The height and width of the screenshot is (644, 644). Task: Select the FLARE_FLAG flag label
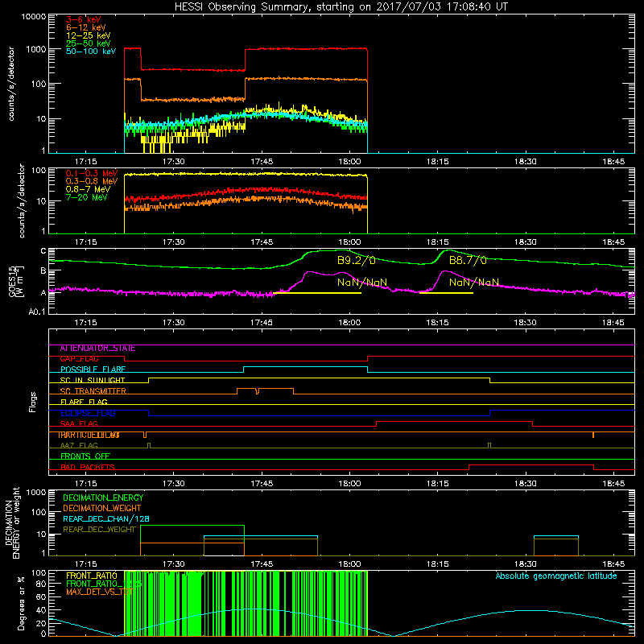pos(84,402)
